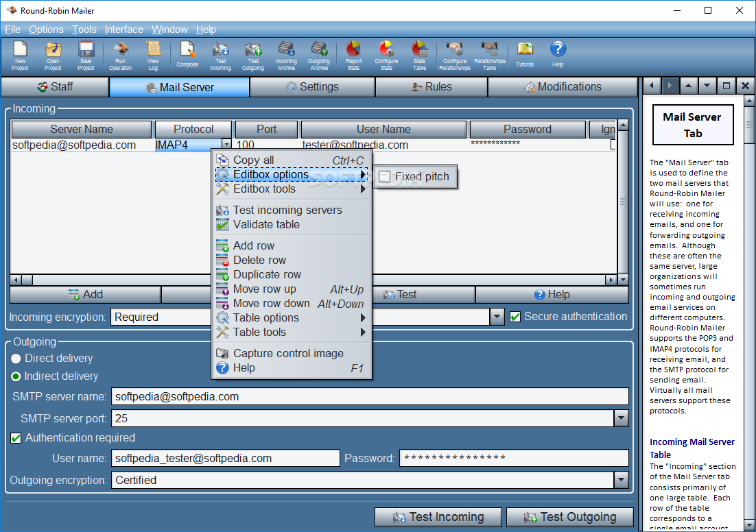756x532 pixels.
Task: Click the bottom Test Outgoing button
Action: (570, 517)
